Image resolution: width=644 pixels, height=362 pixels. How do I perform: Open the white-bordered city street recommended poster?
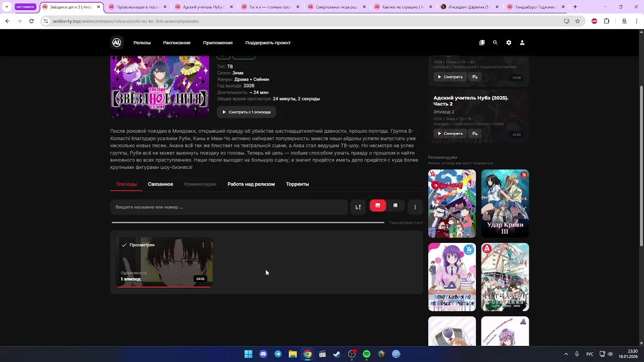pos(505,277)
